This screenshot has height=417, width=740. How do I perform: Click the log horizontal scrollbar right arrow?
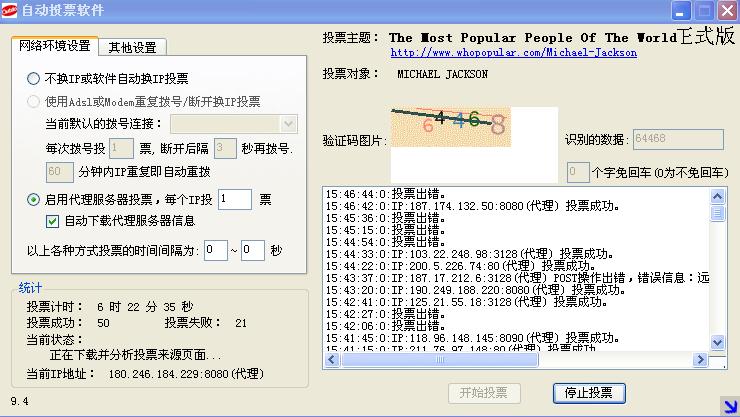(700, 360)
